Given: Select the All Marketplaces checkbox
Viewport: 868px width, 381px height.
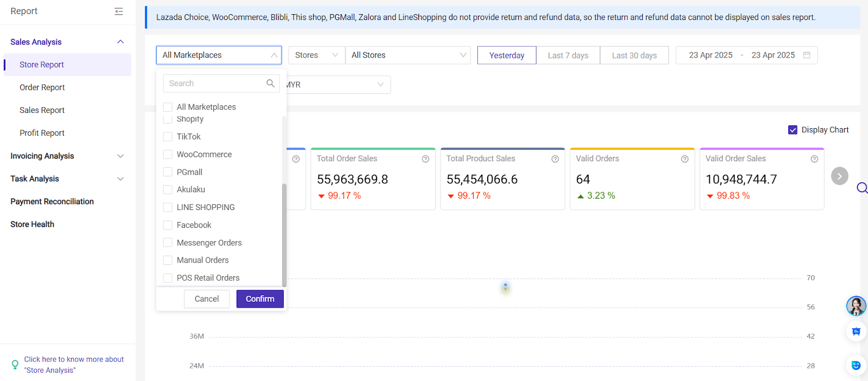Looking at the screenshot, I should point(168,107).
